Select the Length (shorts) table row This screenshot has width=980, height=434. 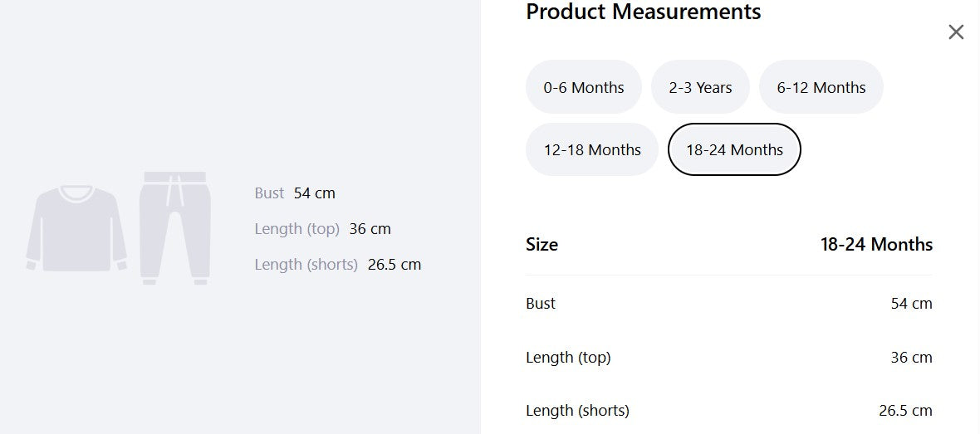(728, 410)
